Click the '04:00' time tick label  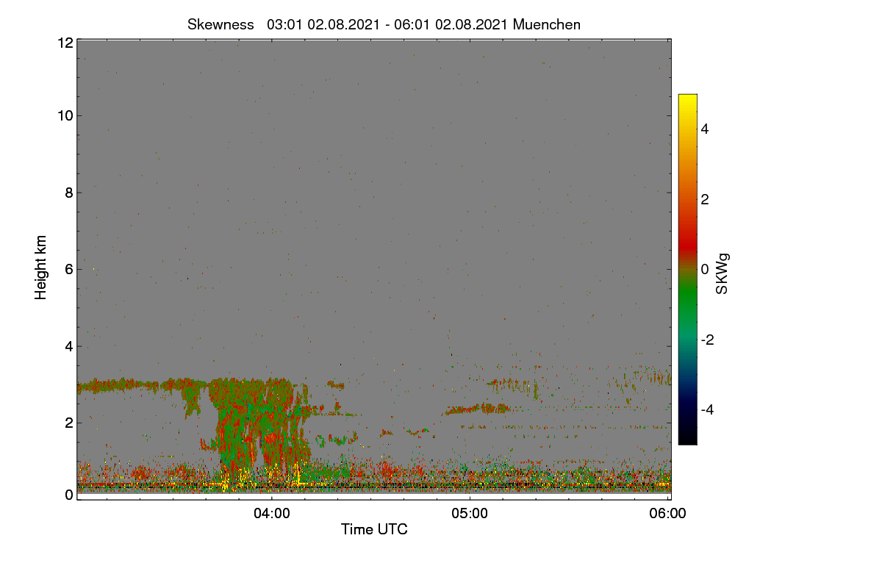272,514
